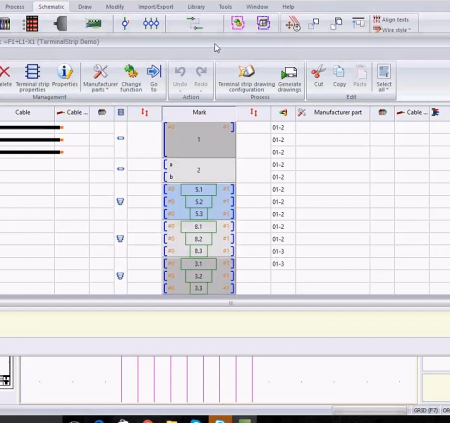Switch to the Library tab

tap(196, 7)
